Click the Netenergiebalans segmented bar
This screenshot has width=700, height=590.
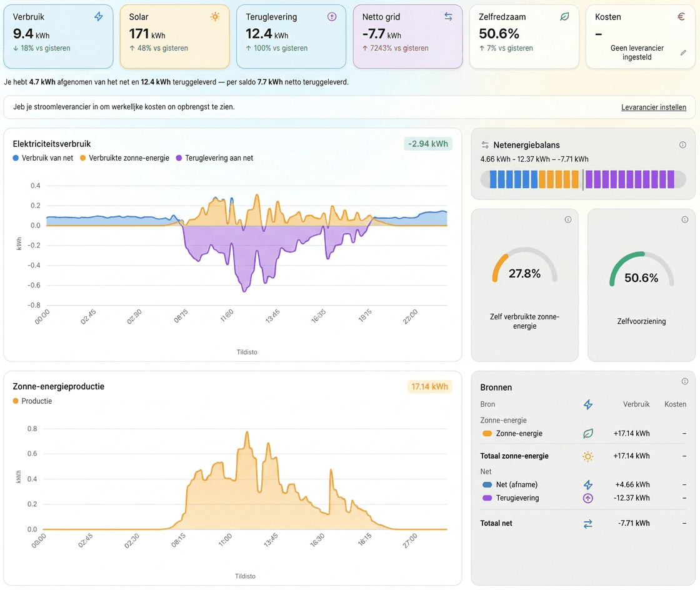tap(583, 179)
